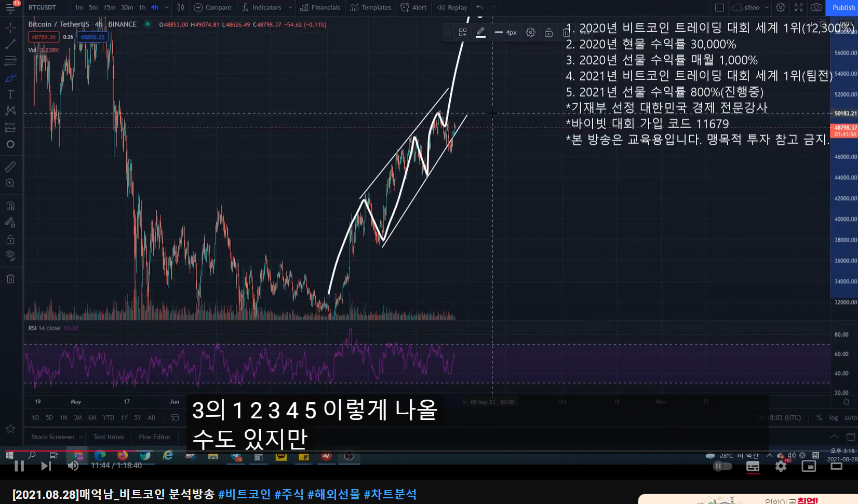Toggle hide all drawings eye icon
Image resolution: width=858 pixels, height=504 pixels.
point(10,255)
